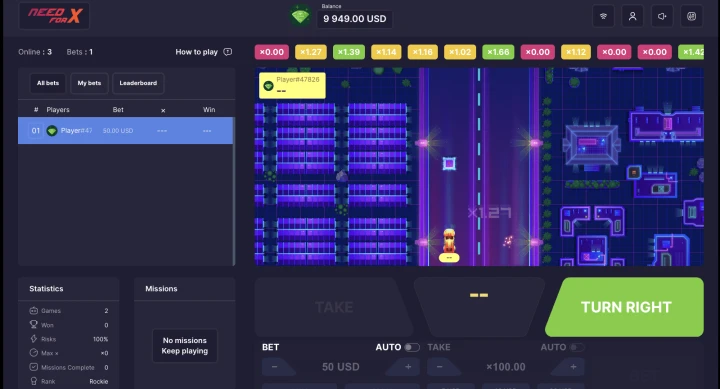
Task: Open the user profile icon
Action: [632, 17]
